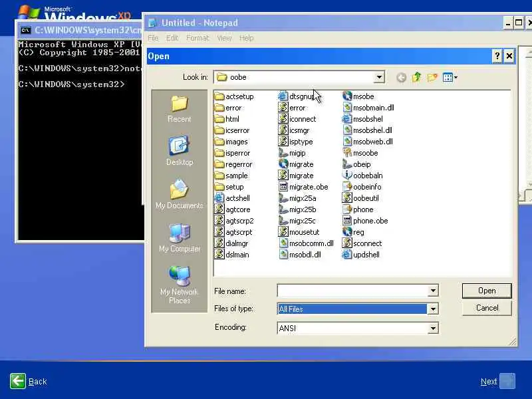Open Notepad Format menu
The image size is (532, 399).
(198, 38)
